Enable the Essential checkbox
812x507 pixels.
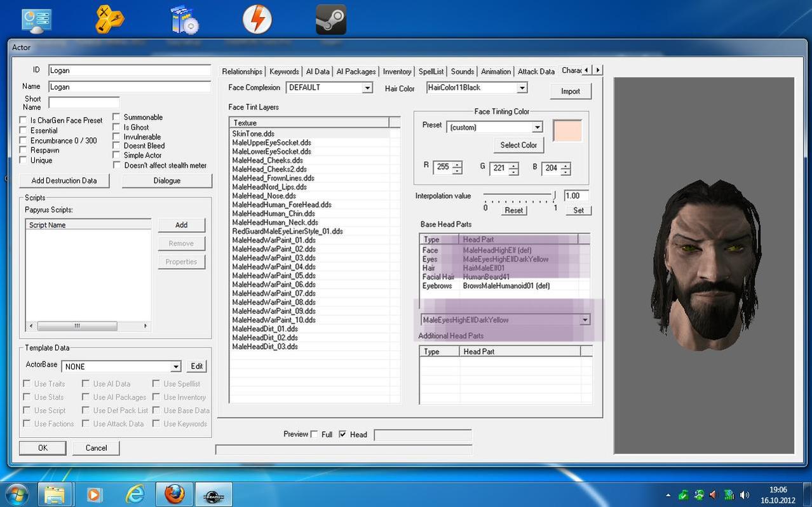[x=24, y=130]
